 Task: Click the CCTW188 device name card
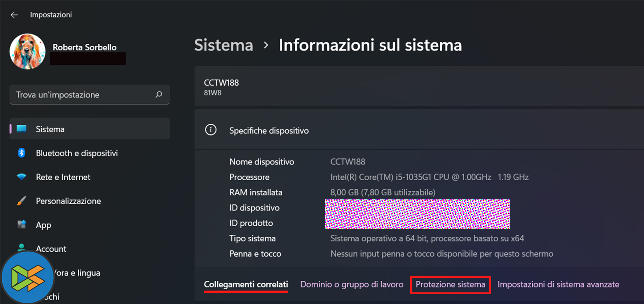click(x=402, y=87)
